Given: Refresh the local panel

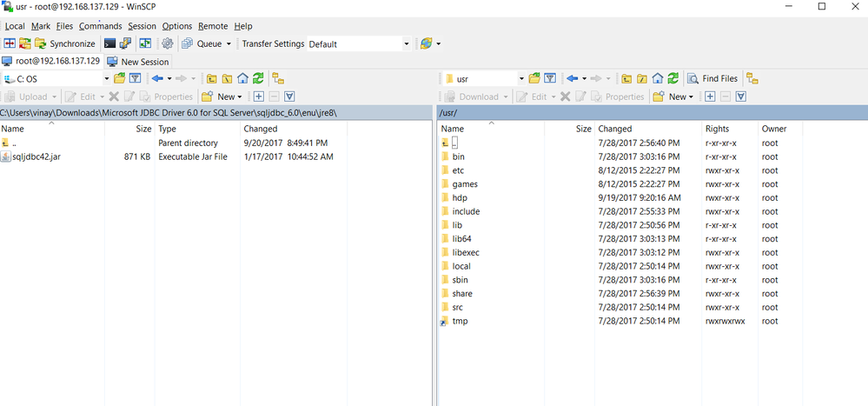Looking at the screenshot, I should [x=258, y=78].
